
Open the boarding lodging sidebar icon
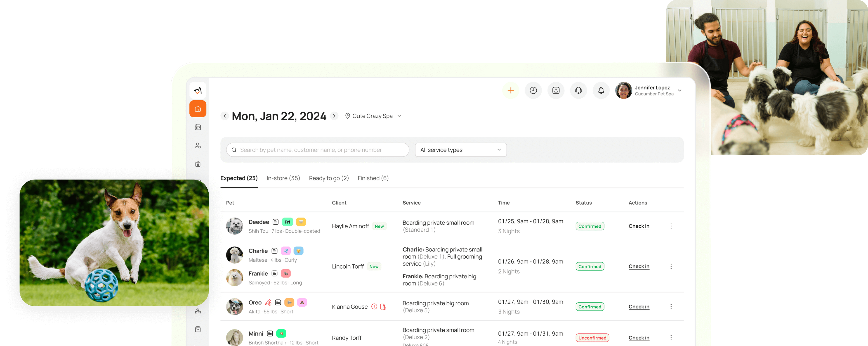click(198, 164)
